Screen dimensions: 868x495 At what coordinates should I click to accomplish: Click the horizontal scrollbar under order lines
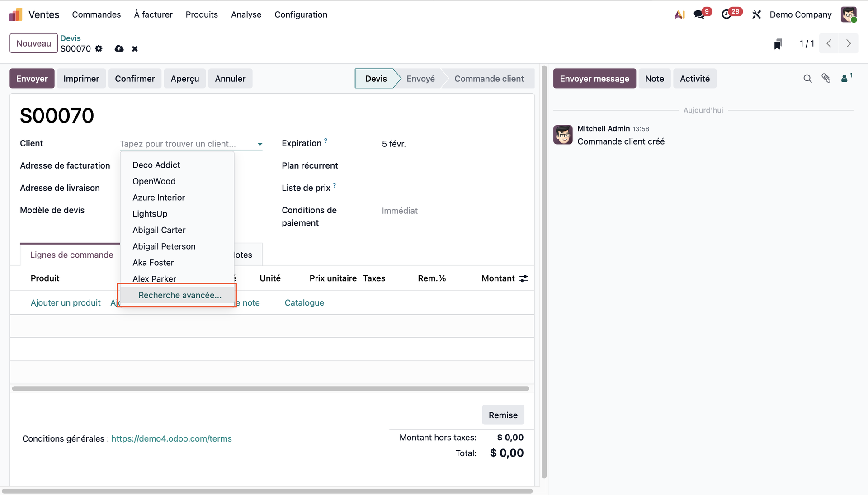(270, 388)
